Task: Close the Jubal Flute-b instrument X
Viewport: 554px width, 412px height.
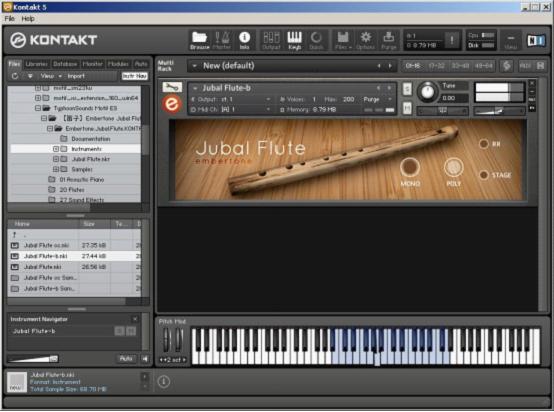Action: [532, 83]
